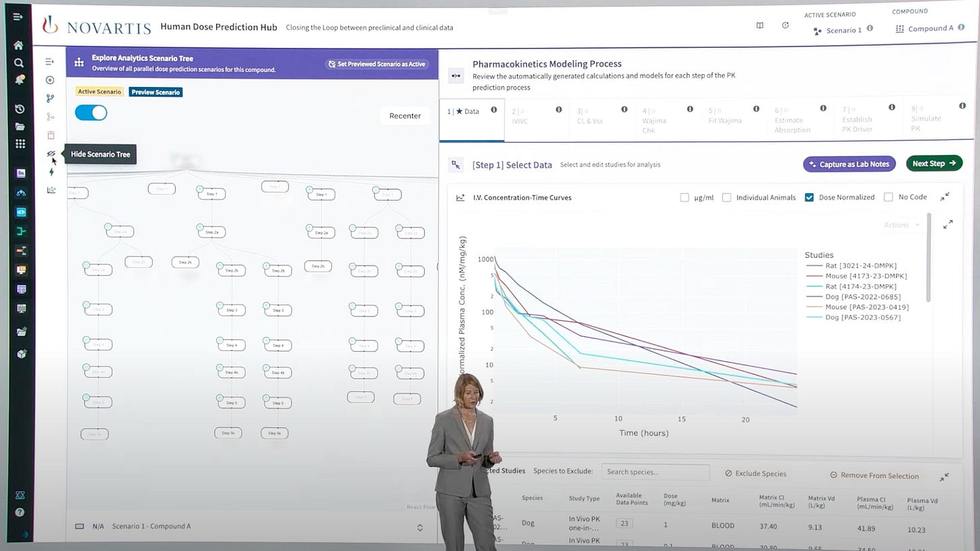Image resolution: width=980 pixels, height=551 pixels.
Task: Switch to the 4 Wajima Chk tab
Action: 668,120
